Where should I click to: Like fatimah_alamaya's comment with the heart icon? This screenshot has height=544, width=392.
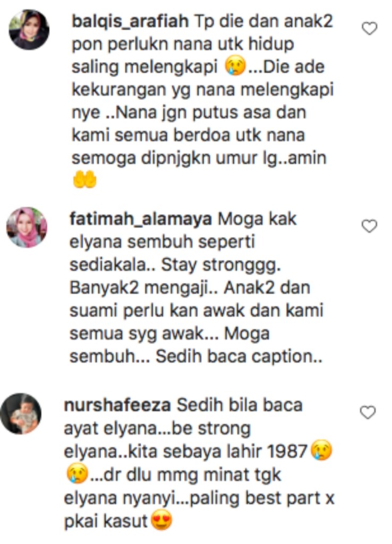[x=369, y=226]
